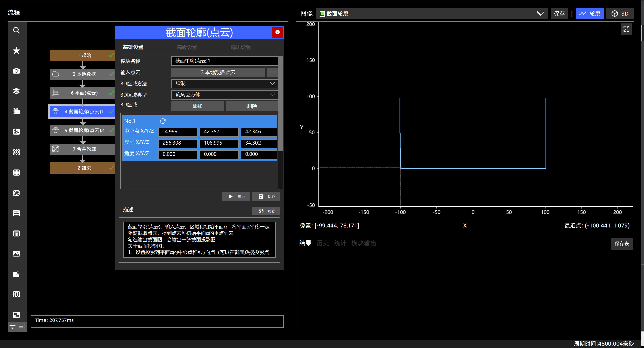This screenshot has height=348, width=644.
Task: Select the 1 起始 flow node
Action: click(x=82, y=55)
